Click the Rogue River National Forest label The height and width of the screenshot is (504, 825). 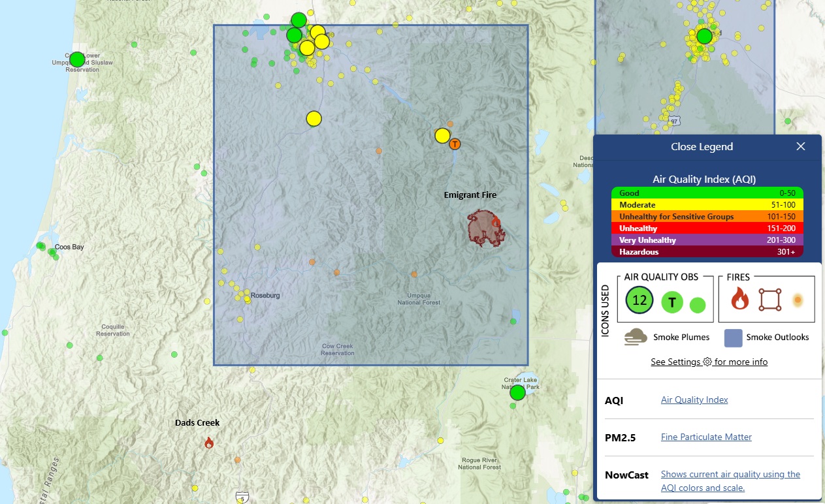coord(479,464)
